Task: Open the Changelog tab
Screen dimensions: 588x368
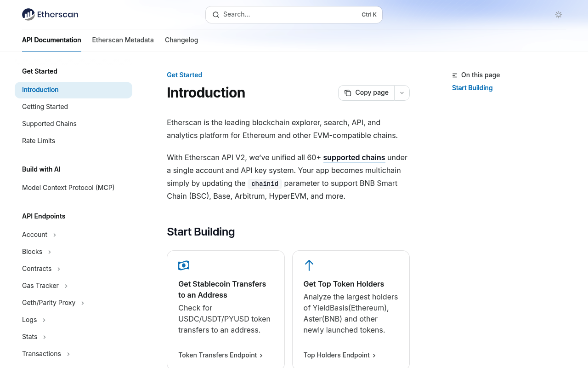Action: tap(181, 40)
